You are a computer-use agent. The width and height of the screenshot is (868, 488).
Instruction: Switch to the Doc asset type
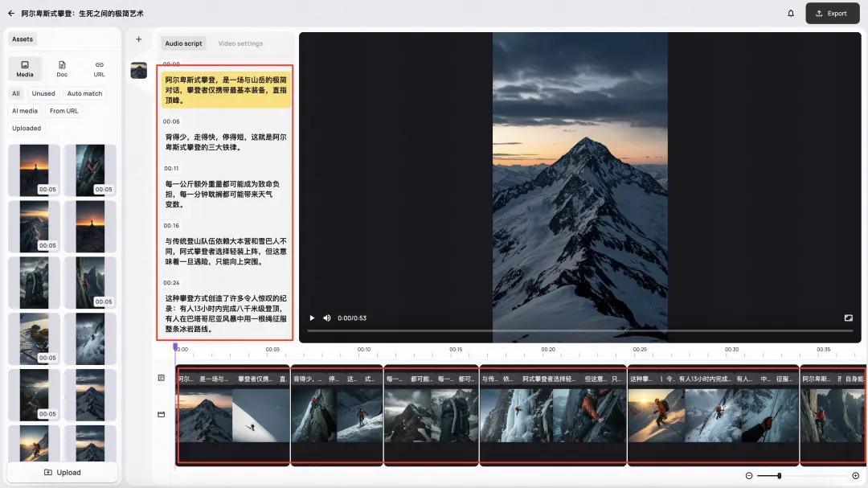click(62, 69)
